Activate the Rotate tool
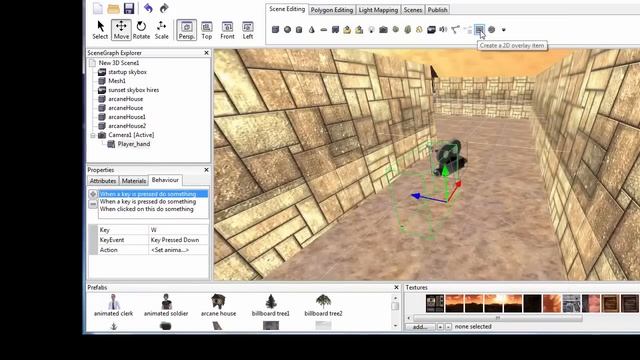The height and width of the screenshot is (360, 640). pos(141,30)
